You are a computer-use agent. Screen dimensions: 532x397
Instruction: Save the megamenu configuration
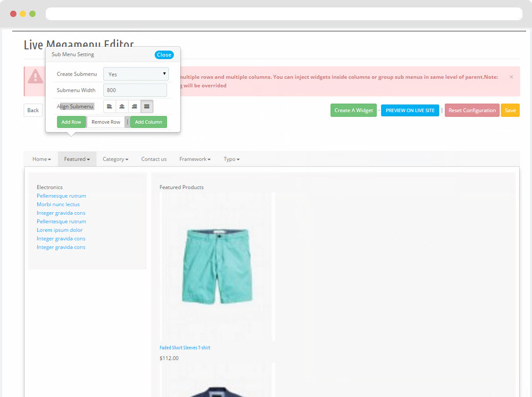coord(510,110)
